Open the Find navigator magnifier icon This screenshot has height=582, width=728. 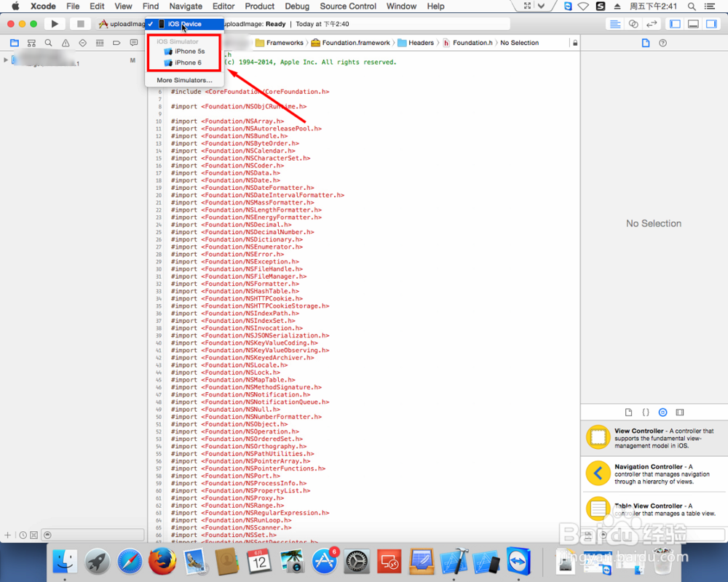click(x=48, y=43)
